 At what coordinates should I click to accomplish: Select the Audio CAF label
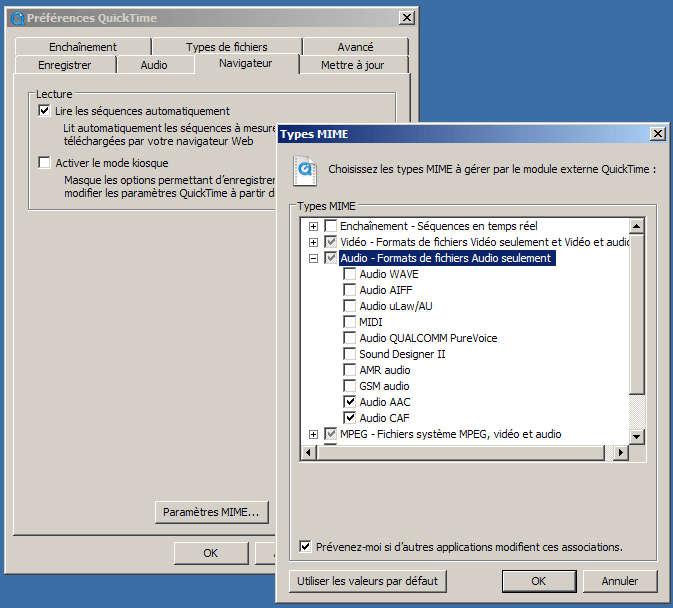[385, 418]
